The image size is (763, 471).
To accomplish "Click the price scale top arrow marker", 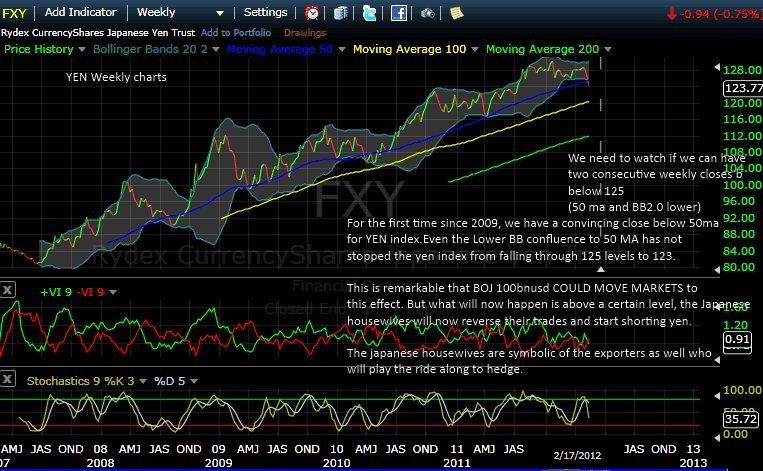I will (717, 67).
